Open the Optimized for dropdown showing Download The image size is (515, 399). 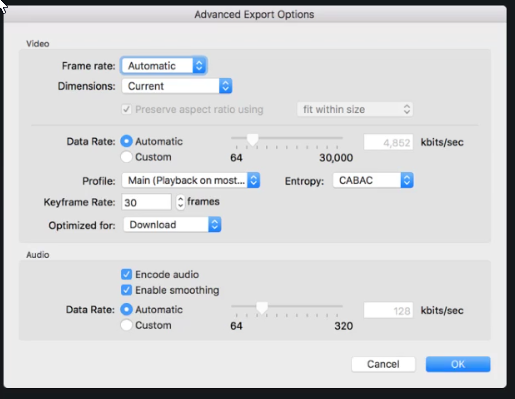pyautogui.click(x=172, y=225)
